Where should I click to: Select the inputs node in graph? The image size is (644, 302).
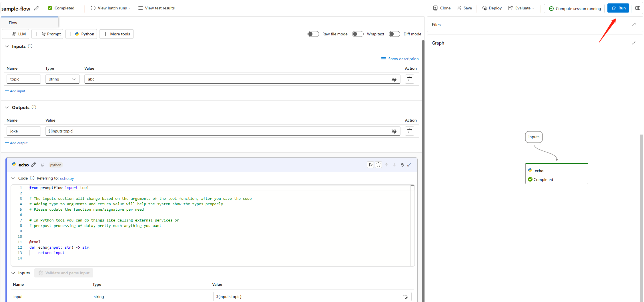click(534, 137)
